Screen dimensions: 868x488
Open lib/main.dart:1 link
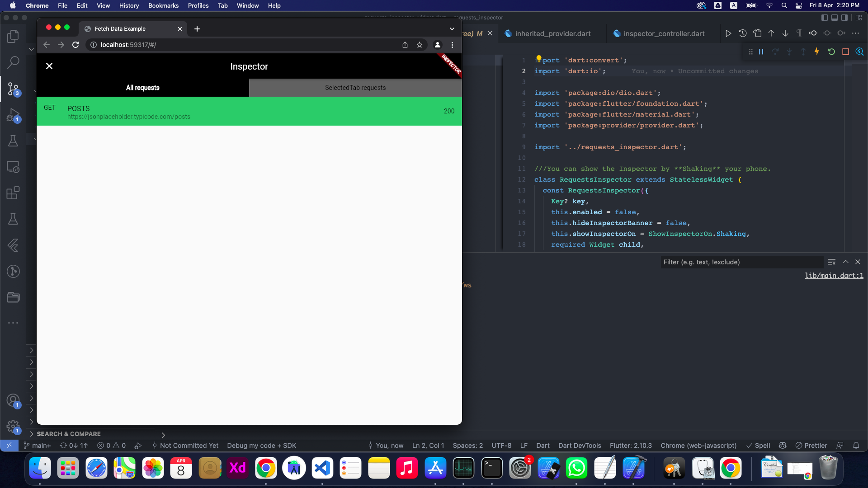coord(834,276)
